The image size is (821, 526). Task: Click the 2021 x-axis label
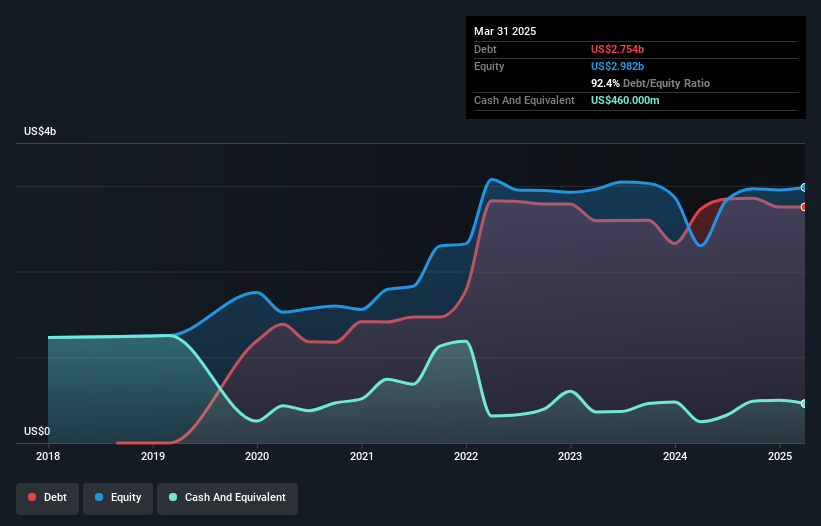pyautogui.click(x=362, y=456)
